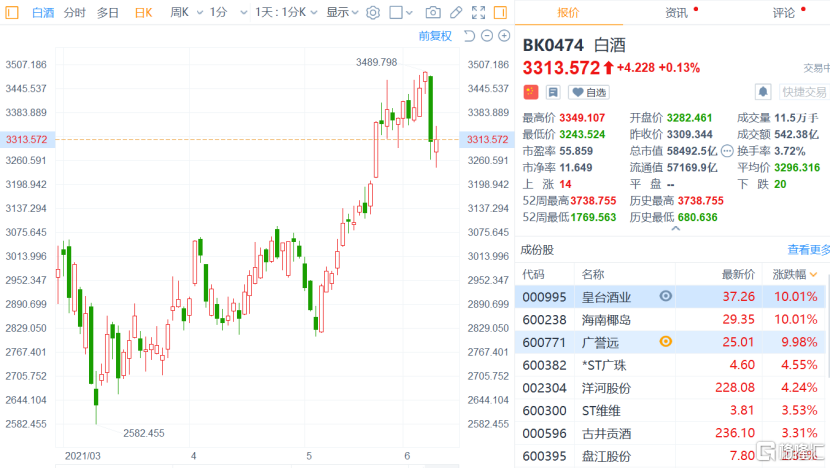The height and width of the screenshot is (468, 831).
Task: Switch to the 多日 view
Action: tap(108, 12)
